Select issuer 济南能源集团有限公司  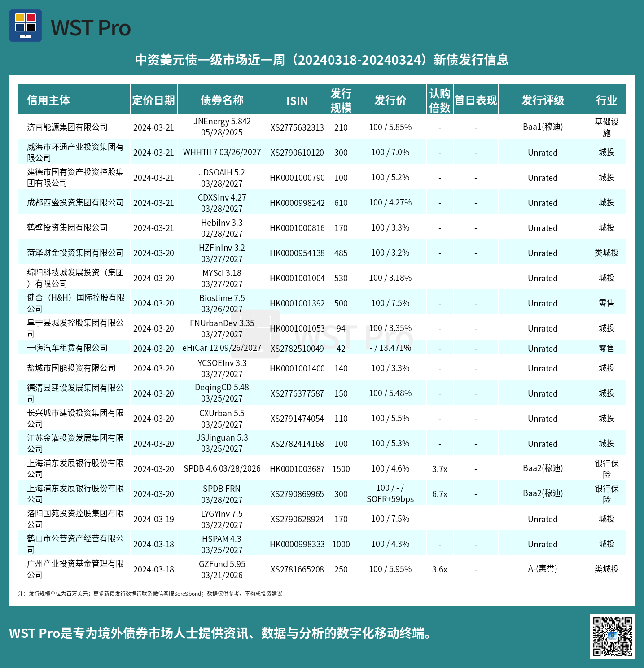[x=67, y=127]
